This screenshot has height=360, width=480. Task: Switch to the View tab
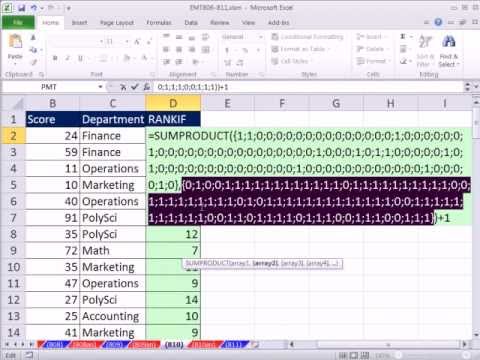tap(248, 23)
